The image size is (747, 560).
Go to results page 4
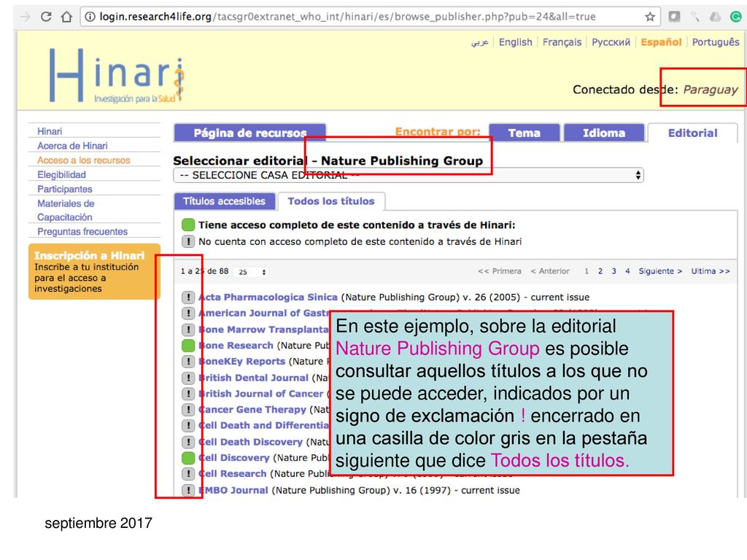tap(627, 271)
